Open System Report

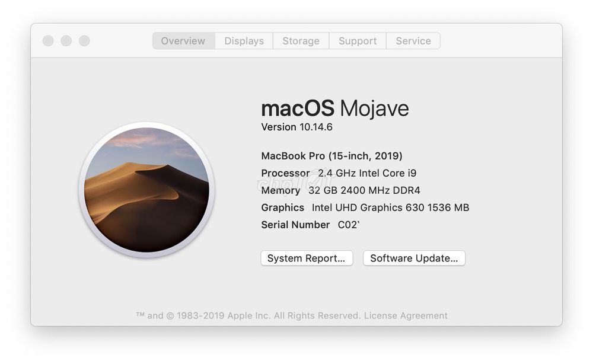point(307,258)
